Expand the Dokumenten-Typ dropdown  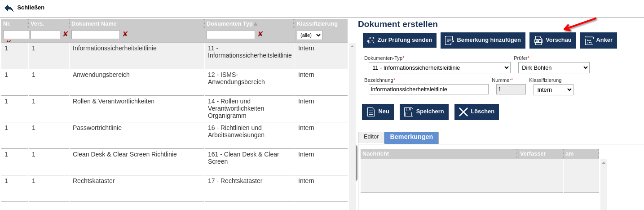pos(439,68)
